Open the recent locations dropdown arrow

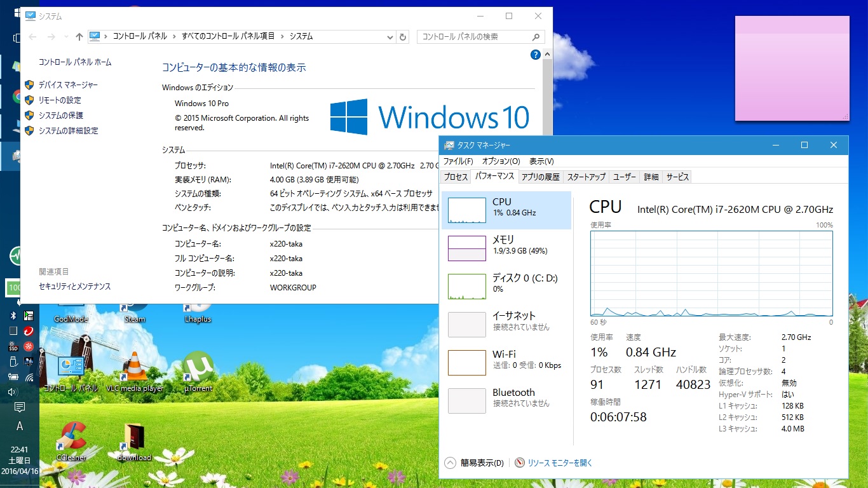(65, 37)
